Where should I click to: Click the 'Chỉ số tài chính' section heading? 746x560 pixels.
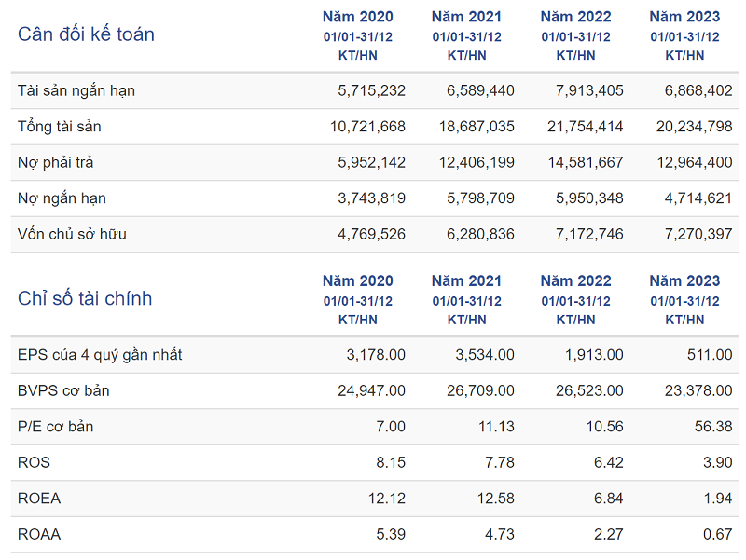tap(84, 298)
